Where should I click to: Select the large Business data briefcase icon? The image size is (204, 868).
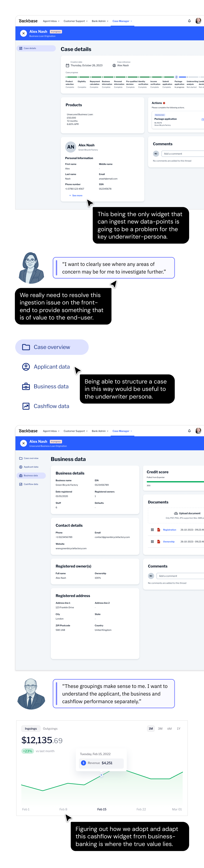point(26,386)
